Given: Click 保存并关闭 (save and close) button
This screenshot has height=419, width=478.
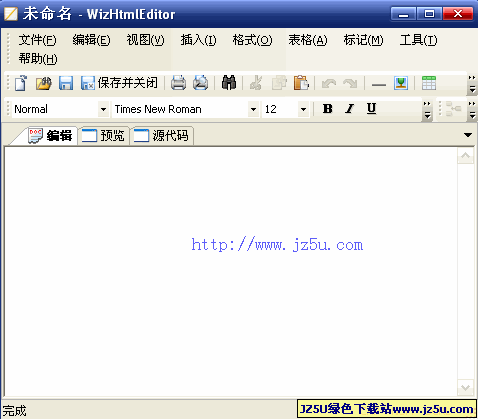Looking at the screenshot, I should click(119, 83).
